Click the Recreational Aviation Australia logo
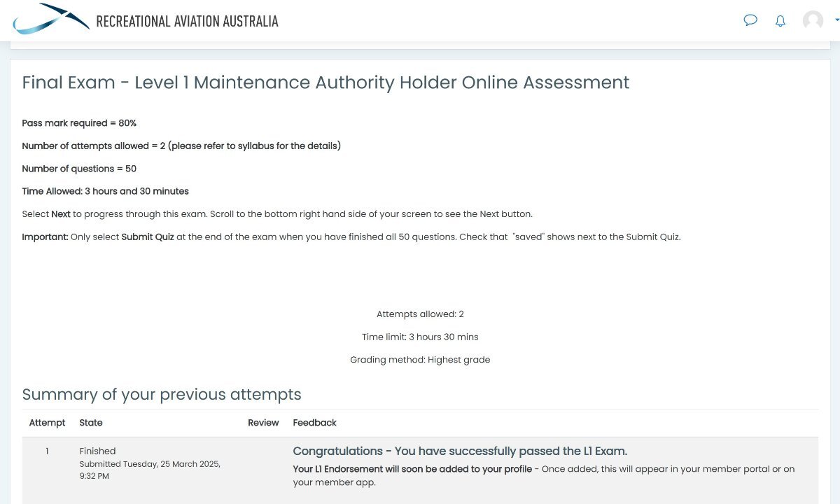 tap(51, 19)
